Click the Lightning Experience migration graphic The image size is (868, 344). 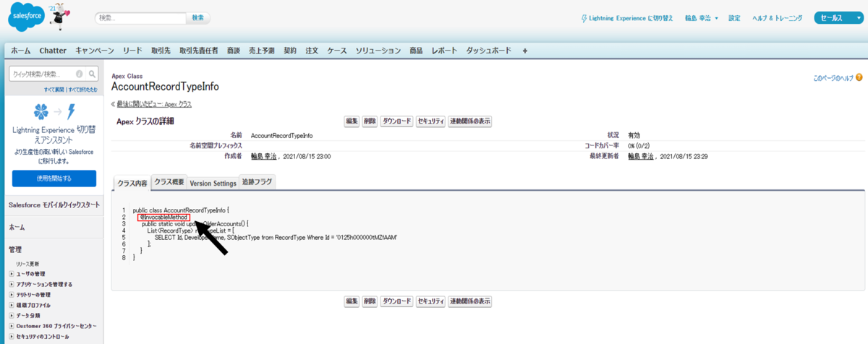click(54, 112)
